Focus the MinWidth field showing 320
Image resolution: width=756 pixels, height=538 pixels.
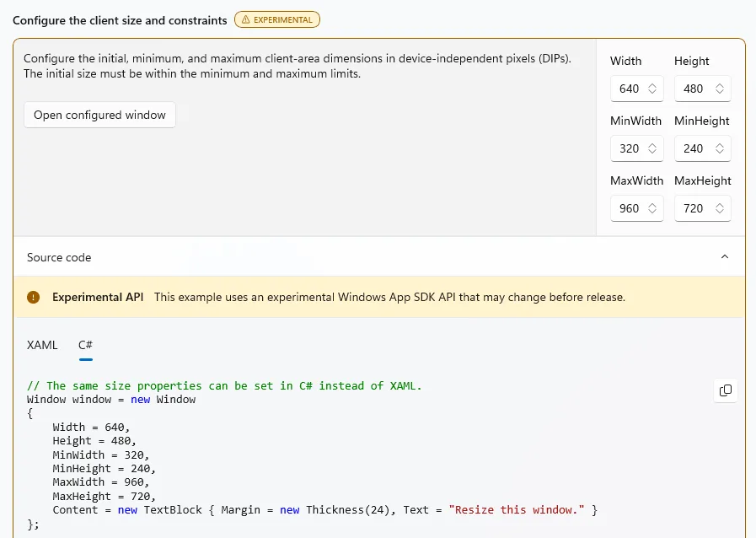click(637, 148)
